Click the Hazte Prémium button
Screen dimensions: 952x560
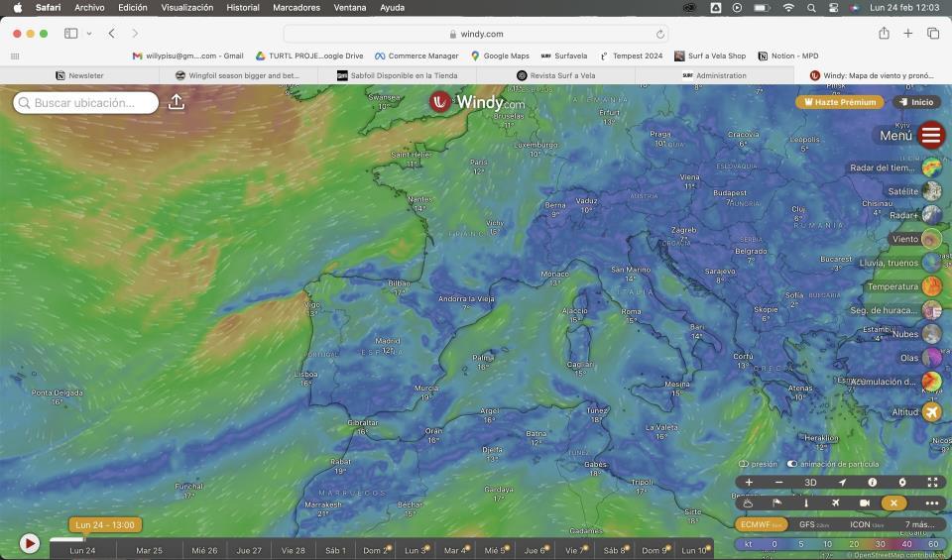click(840, 102)
